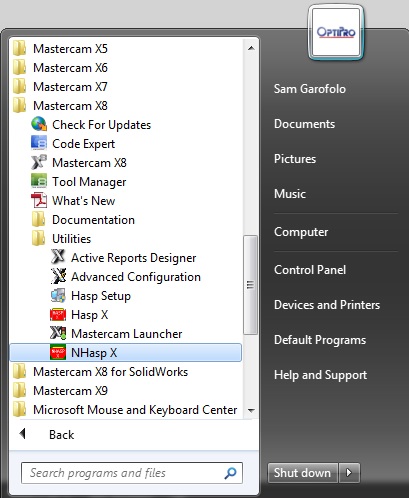Open the Pictures library

point(295,159)
